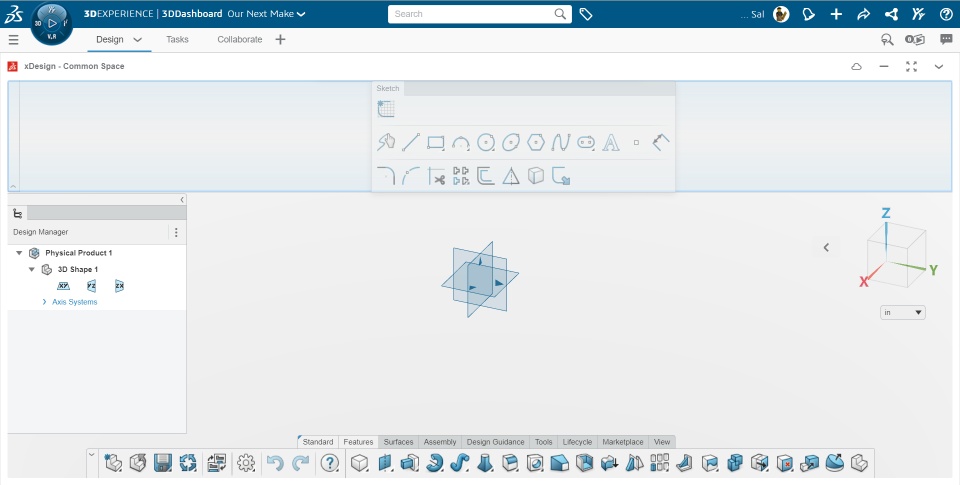The width and height of the screenshot is (960, 485).
Task: Click the Linear Pattern grid feature icon
Action: [x=659, y=463]
